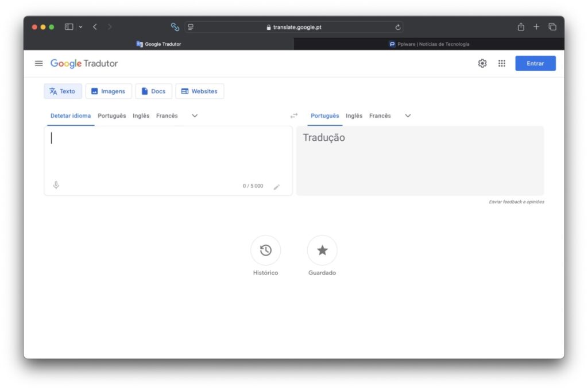Expand the source languages list chevron
Screen dimensions: 588x390
click(195, 116)
